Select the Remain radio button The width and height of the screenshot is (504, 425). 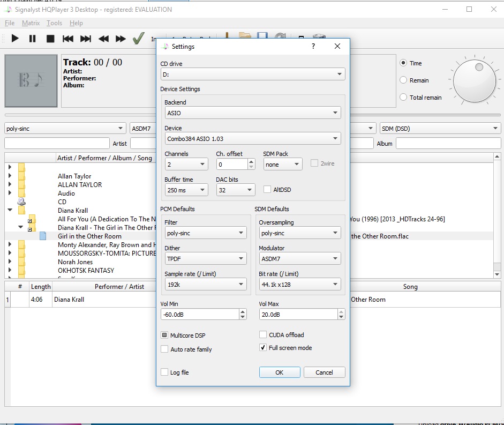404,80
